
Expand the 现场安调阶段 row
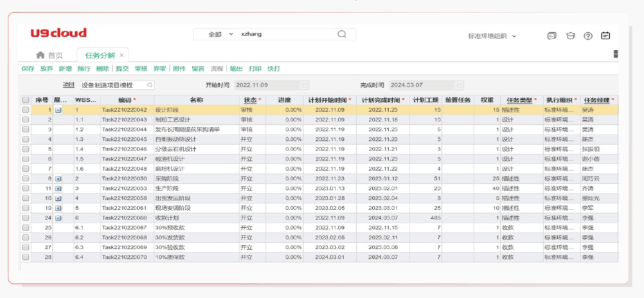pyautogui.click(x=58, y=209)
